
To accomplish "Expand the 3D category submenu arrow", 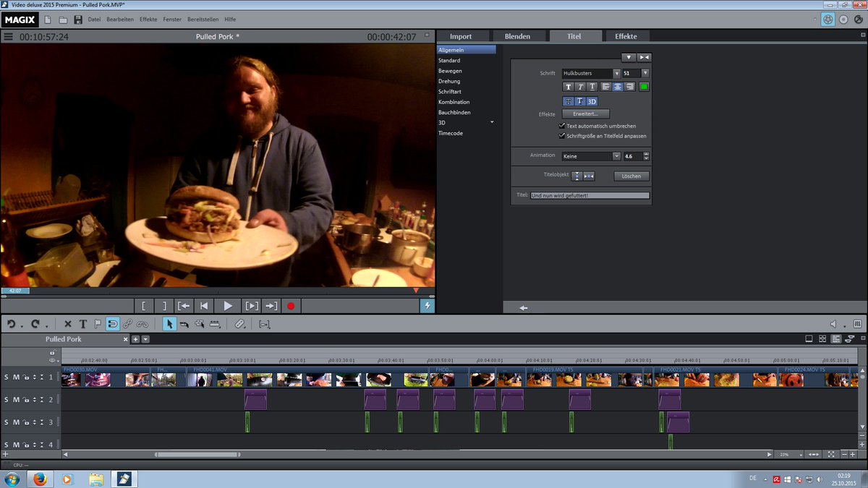I will point(492,123).
